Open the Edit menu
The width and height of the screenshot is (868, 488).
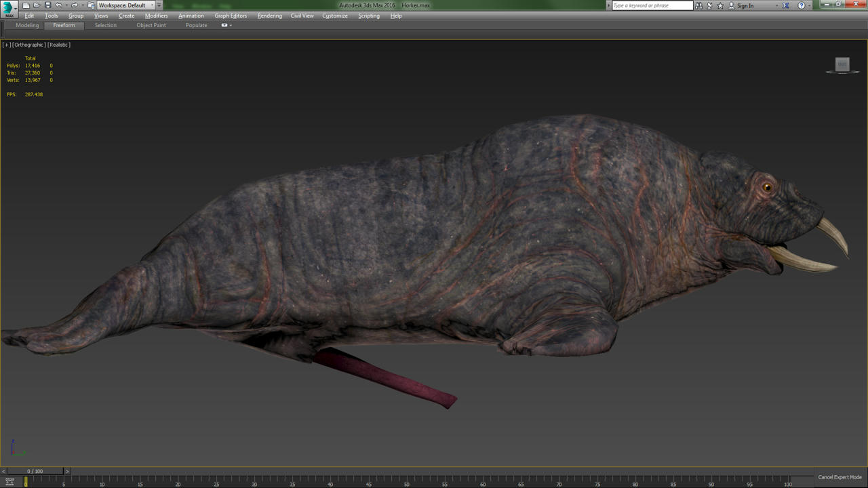(x=29, y=16)
